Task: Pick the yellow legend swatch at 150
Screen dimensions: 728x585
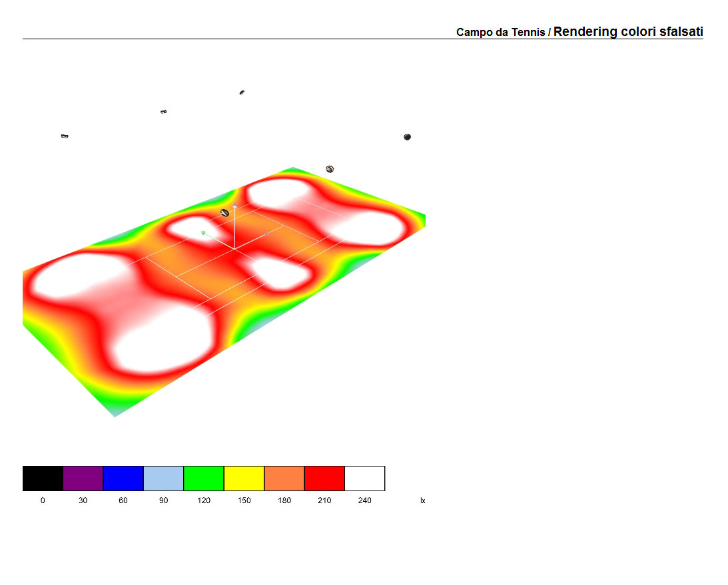Action: (x=244, y=479)
